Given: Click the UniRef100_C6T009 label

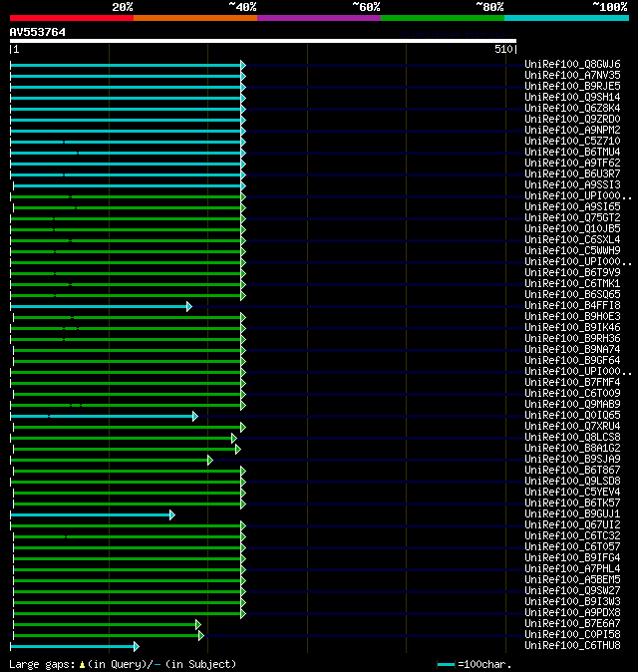Looking at the screenshot, I should tap(572, 394).
